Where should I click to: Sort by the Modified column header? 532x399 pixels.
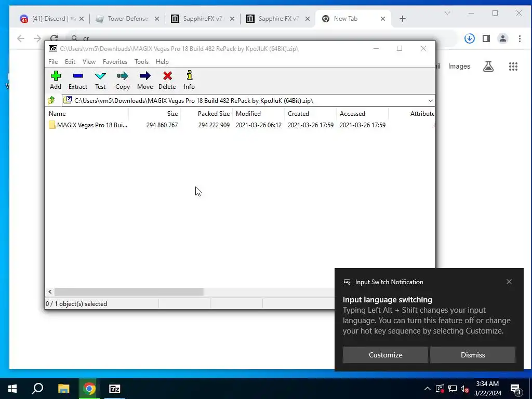[259, 114]
